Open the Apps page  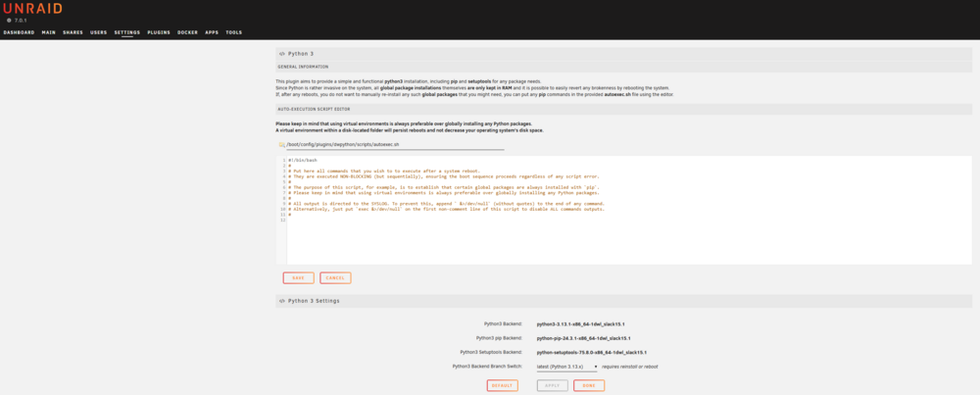212,32
